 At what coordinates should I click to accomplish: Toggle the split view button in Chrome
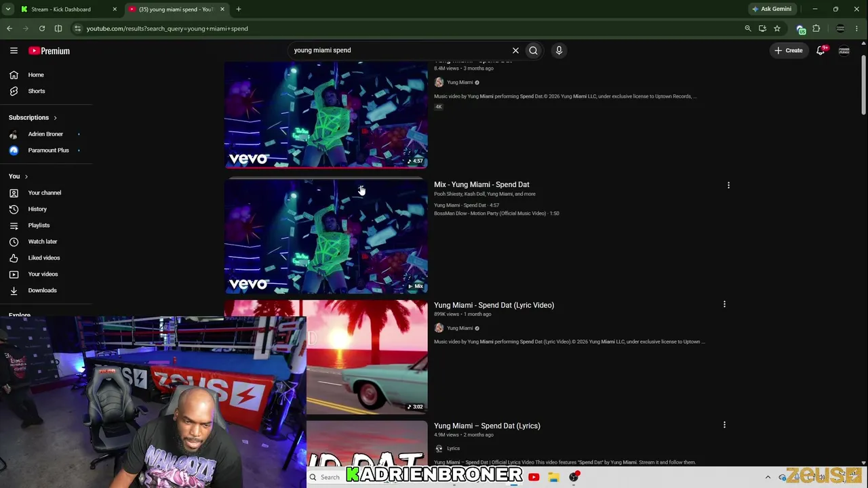click(58, 28)
